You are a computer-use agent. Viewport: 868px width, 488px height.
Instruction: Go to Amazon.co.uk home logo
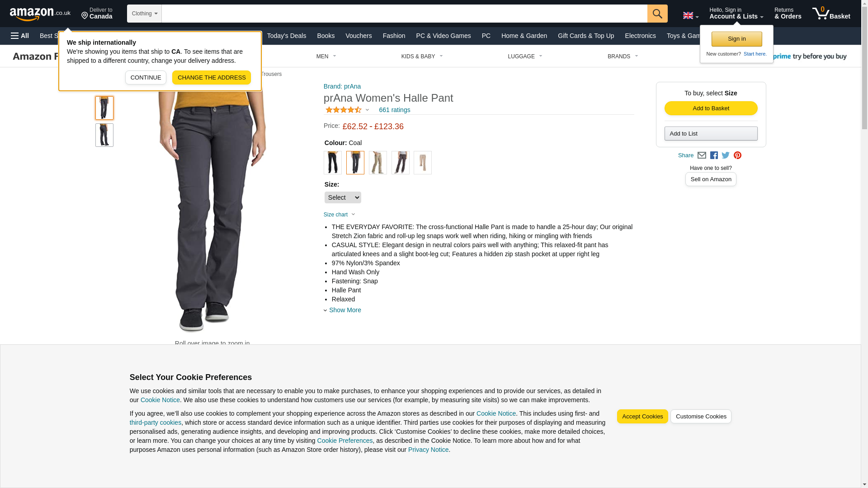click(40, 14)
